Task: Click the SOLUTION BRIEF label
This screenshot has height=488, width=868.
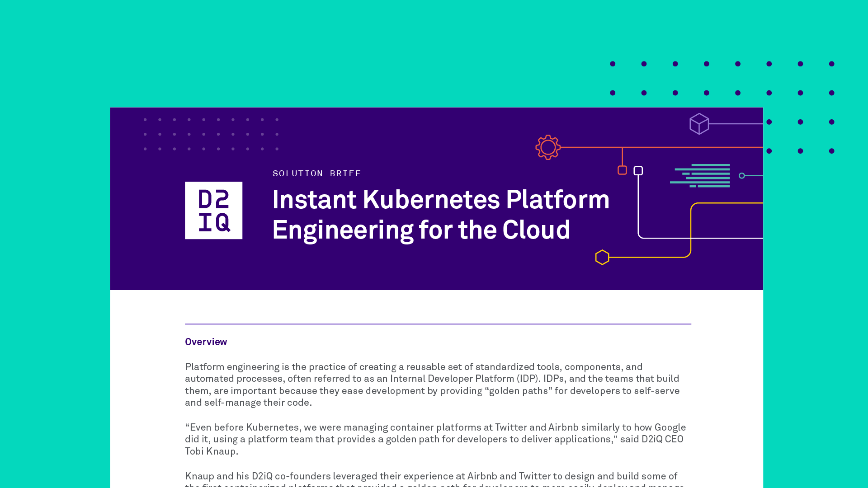Action: 316,174
